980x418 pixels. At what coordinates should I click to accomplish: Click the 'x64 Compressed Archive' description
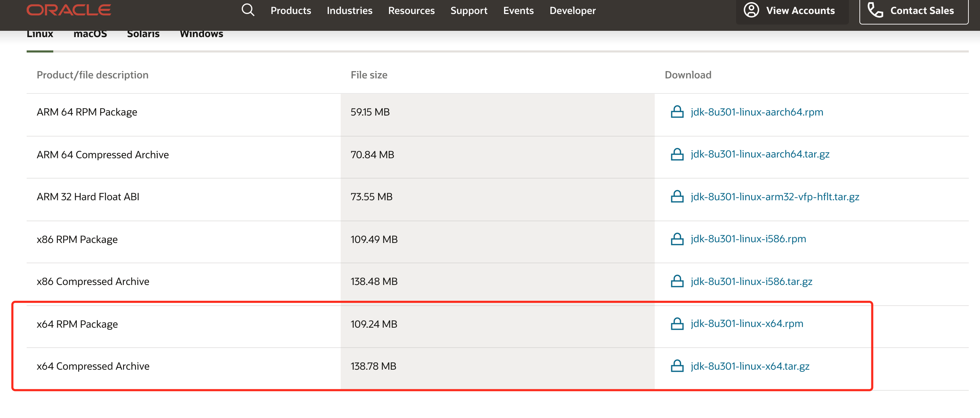[93, 366]
